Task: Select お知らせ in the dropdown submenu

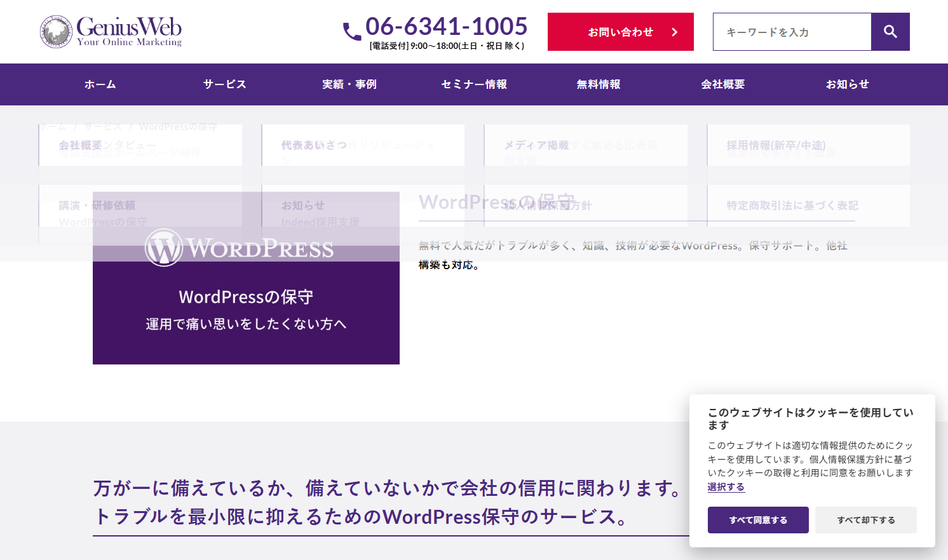Action: coord(363,206)
